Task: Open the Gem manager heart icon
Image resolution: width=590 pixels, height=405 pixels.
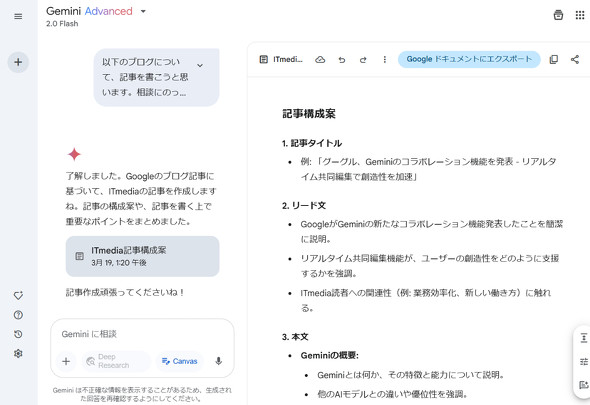Action: point(18,295)
